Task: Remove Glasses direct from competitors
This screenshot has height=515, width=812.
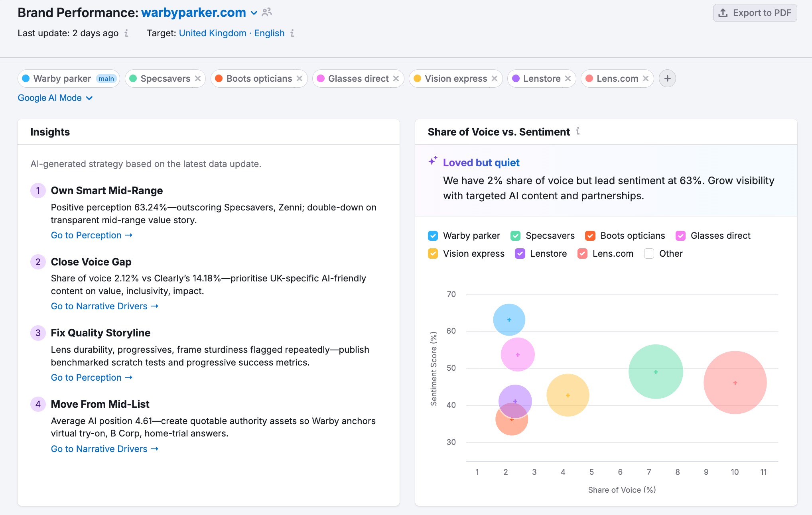Action: (x=396, y=79)
